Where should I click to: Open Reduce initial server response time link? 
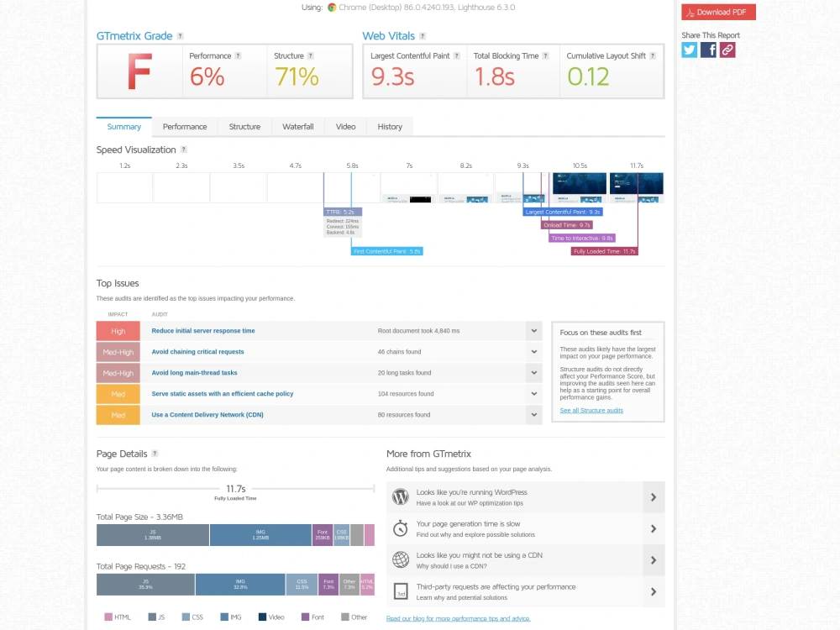point(203,331)
